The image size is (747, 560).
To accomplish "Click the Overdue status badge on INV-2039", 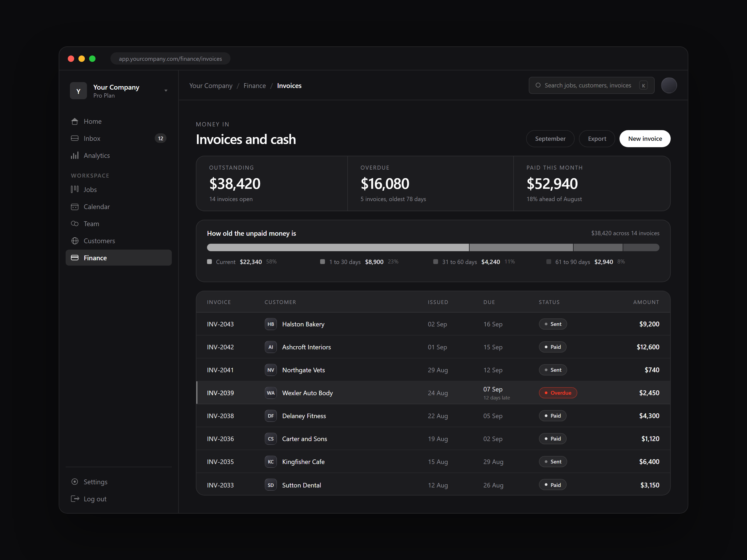I will (558, 393).
